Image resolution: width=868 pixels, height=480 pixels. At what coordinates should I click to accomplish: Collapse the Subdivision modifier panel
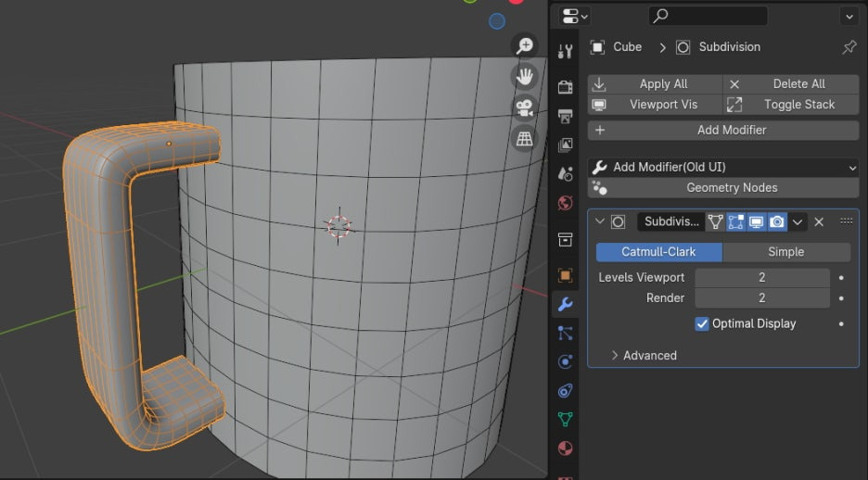coord(599,221)
